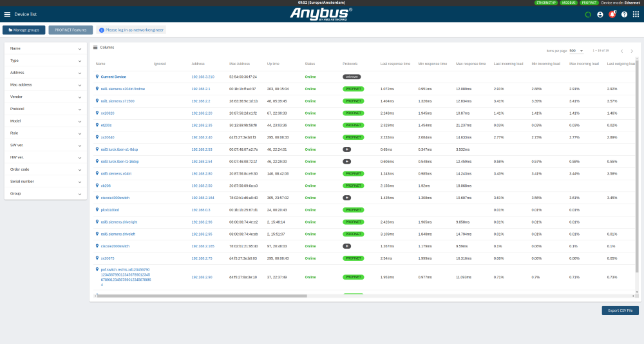Click the ETHERNET/IP protocol badge in top bar
644x344 pixels.
click(546, 3)
